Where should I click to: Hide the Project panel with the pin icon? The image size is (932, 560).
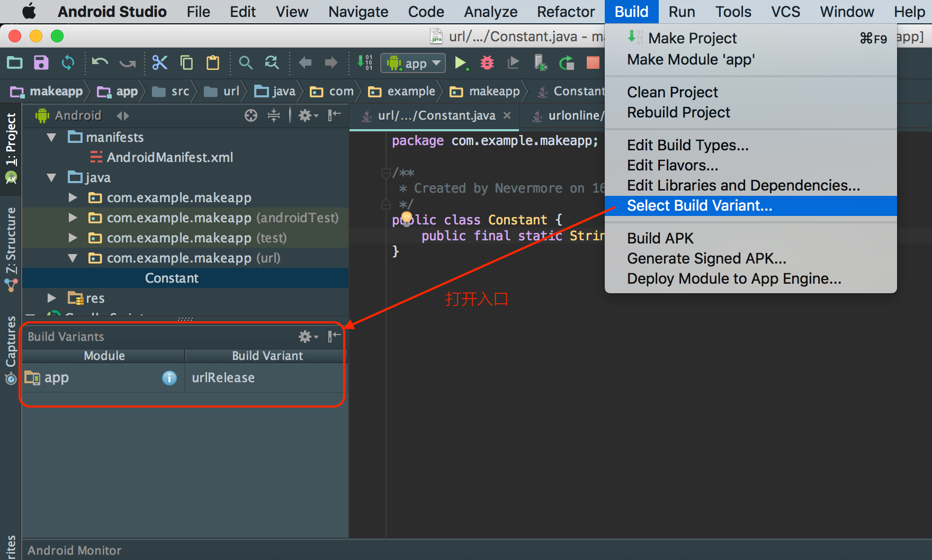point(334,115)
